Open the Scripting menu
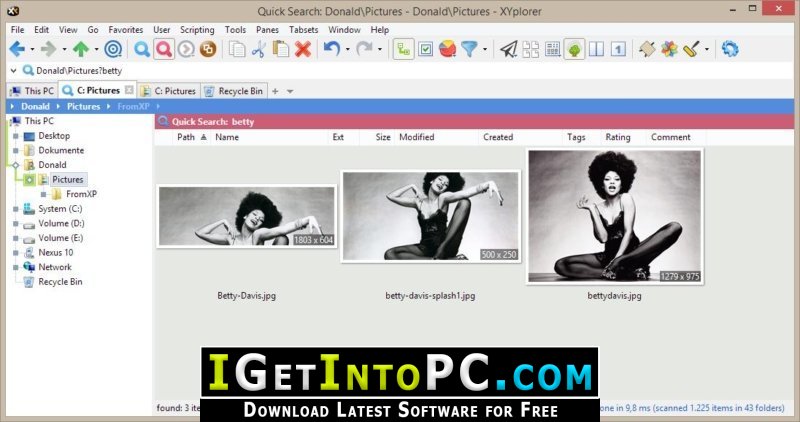The width and height of the screenshot is (800, 422). point(197,30)
